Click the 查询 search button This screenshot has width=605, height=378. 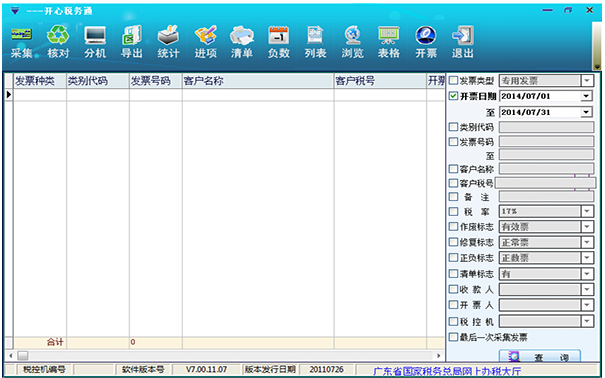539,356
